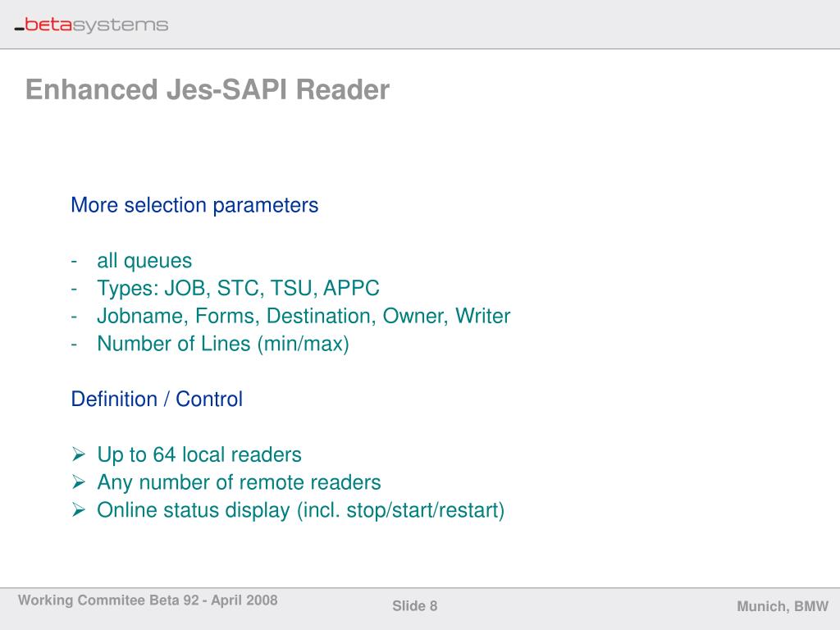
Task: Select the Jobname, Forms, Destination line
Action: [x=304, y=317]
